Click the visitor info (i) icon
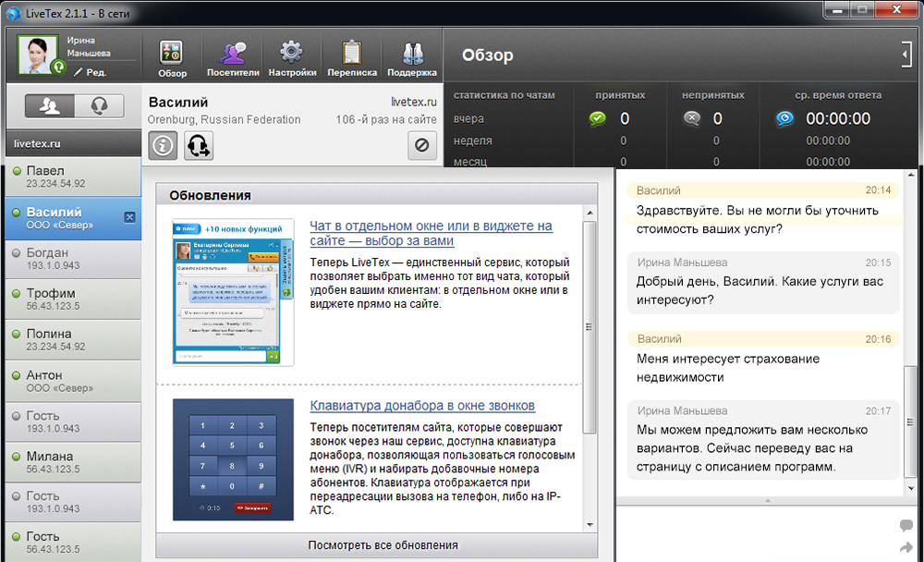 pos(163,145)
